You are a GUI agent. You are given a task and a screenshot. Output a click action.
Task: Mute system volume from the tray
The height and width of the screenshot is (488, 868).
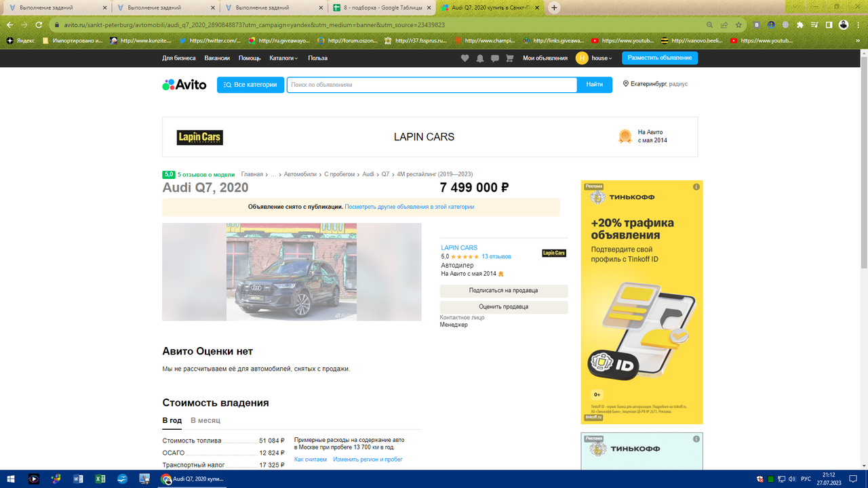[x=792, y=479]
